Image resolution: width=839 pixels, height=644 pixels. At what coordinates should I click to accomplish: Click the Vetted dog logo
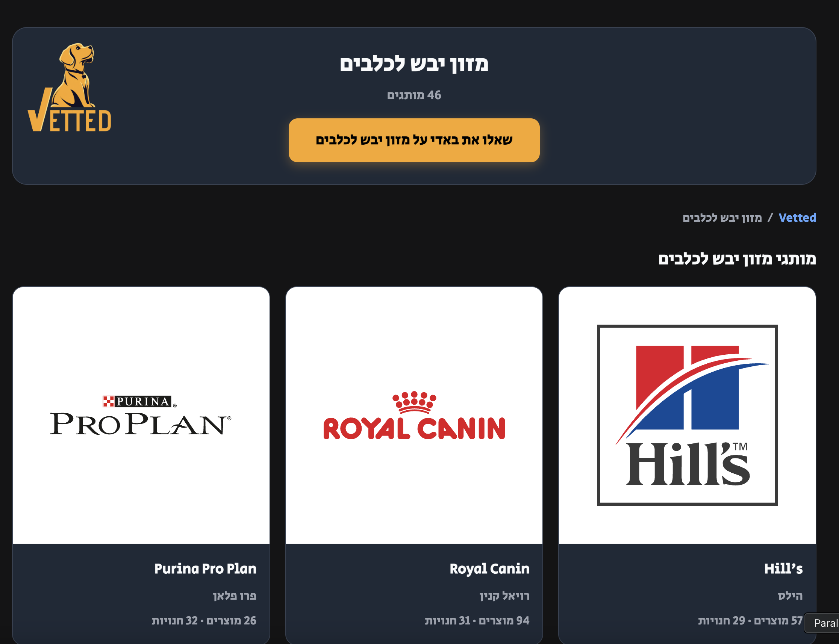[70, 88]
